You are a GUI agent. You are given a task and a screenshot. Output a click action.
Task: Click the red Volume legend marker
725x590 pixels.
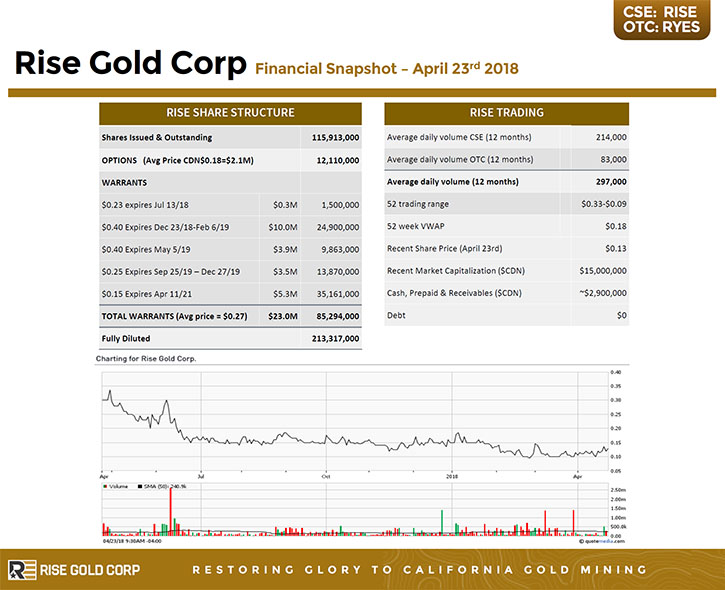[105, 486]
